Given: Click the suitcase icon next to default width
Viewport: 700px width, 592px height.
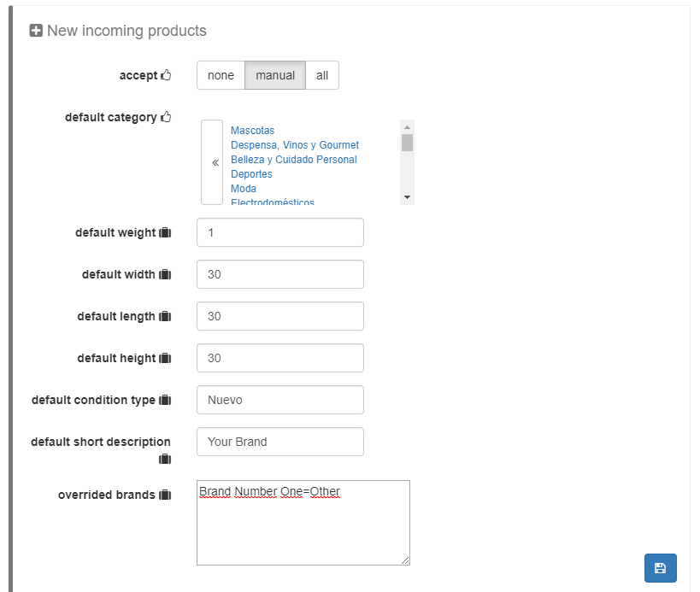Looking at the screenshot, I should [x=166, y=275].
